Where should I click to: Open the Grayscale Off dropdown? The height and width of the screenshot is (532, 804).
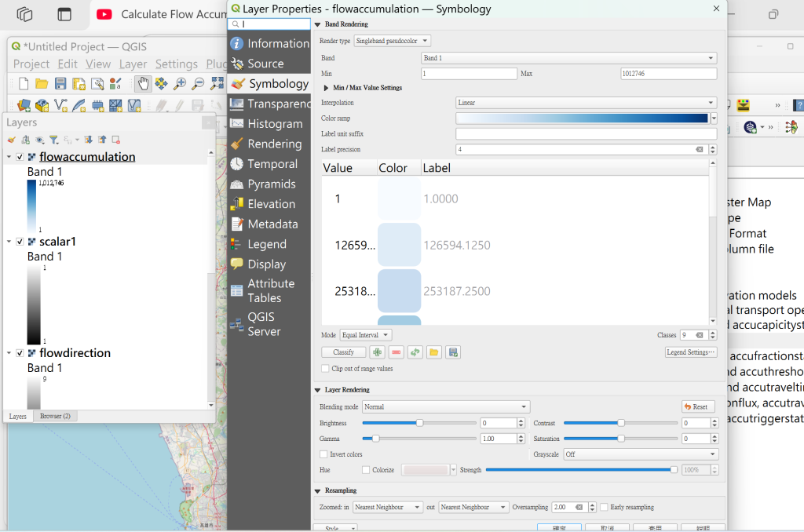[641, 454]
